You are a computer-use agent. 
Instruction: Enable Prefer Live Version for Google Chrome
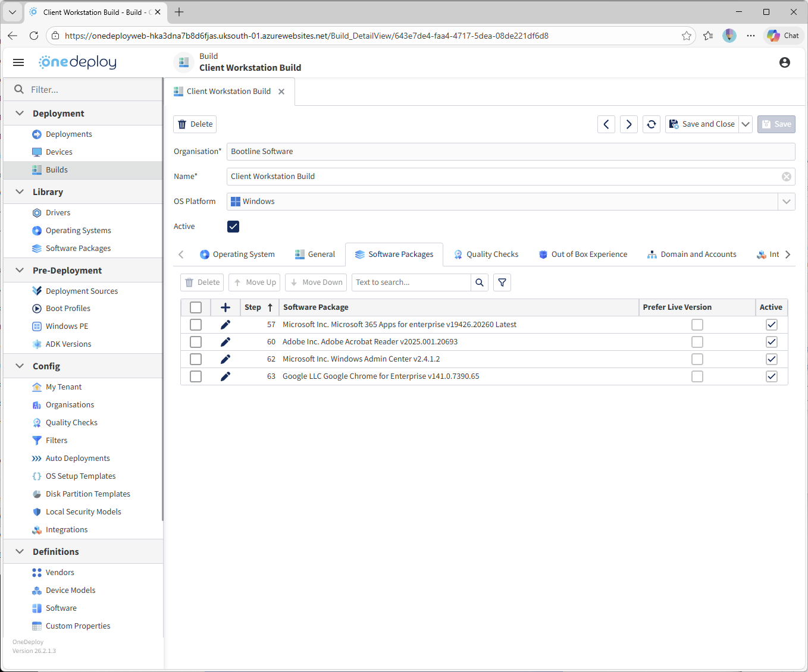pos(697,376)
